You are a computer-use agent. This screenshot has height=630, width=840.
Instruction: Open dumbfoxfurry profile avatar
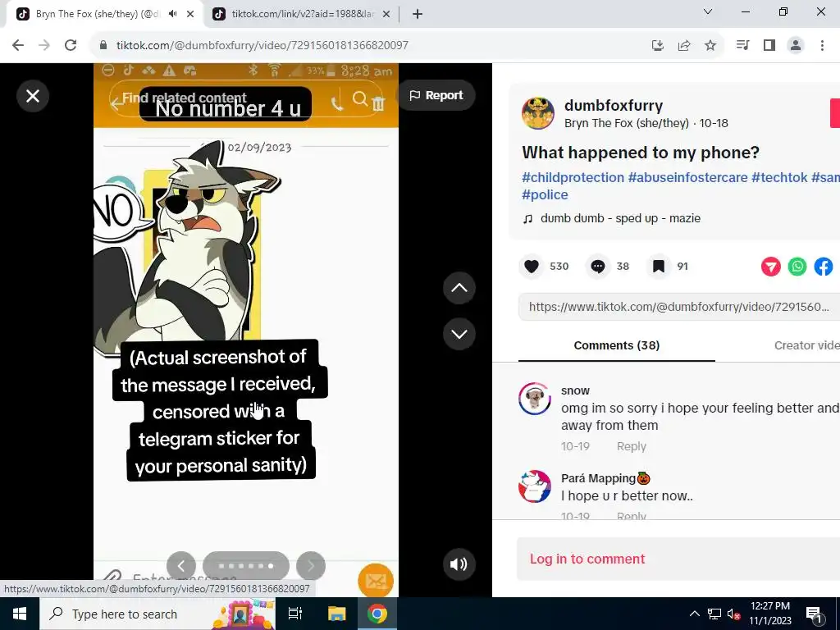coord(538,113)
